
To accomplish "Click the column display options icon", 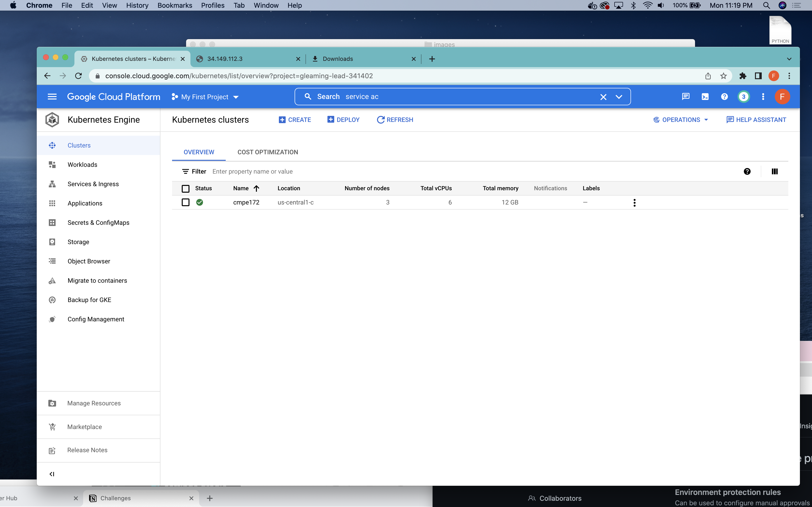I will (774, 171).
